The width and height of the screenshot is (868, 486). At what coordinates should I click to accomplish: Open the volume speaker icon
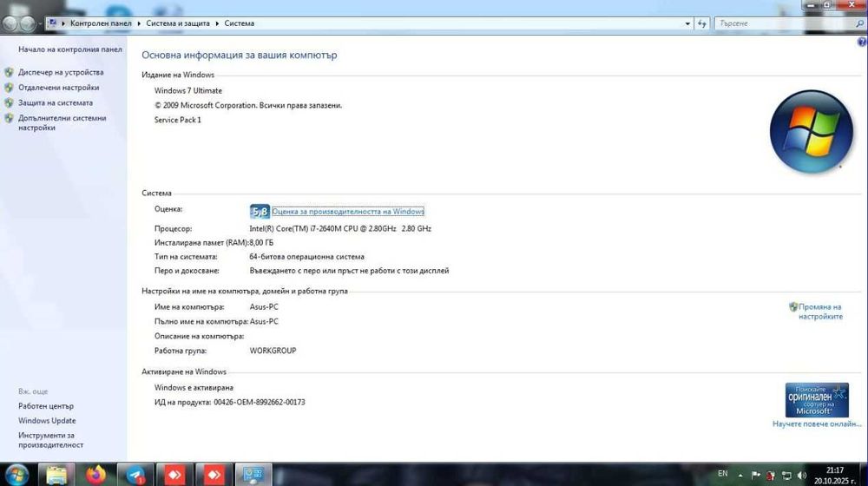pos(801,475)
